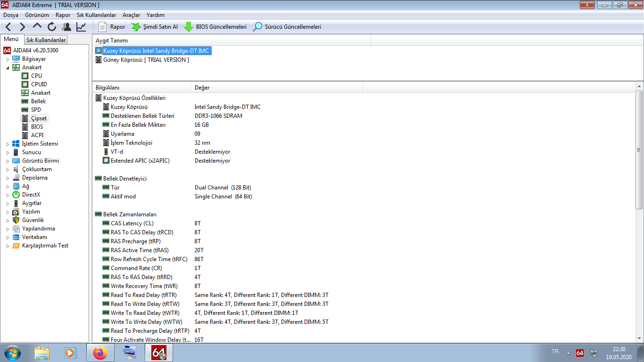Image resolution: width=644 pixels, height=362 pixels.
Task: Collapse the Anakart tree node
Action: [8, 68]
